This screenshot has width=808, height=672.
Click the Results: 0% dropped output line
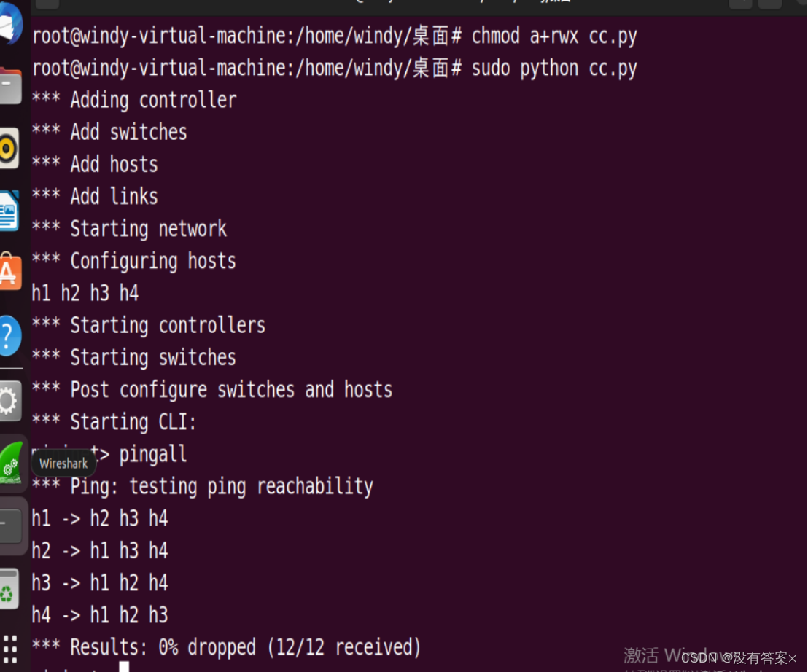226,646
